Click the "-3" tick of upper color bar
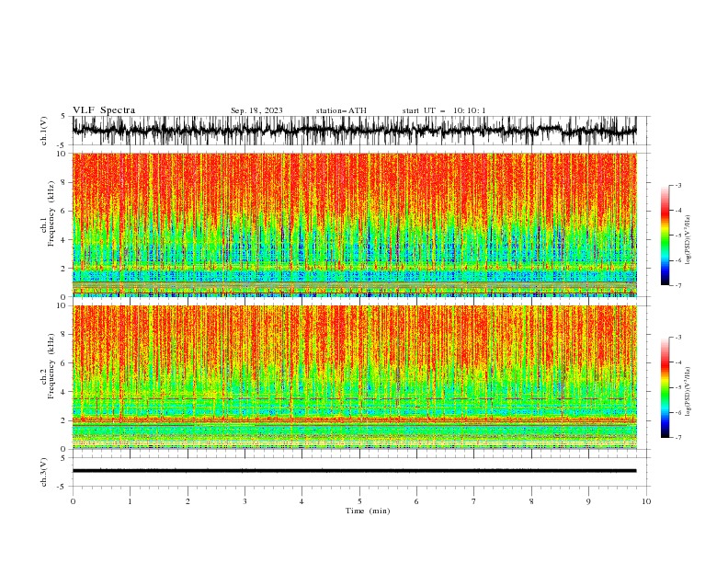Screen dimensions: 728x563 [x=678, y=185]
